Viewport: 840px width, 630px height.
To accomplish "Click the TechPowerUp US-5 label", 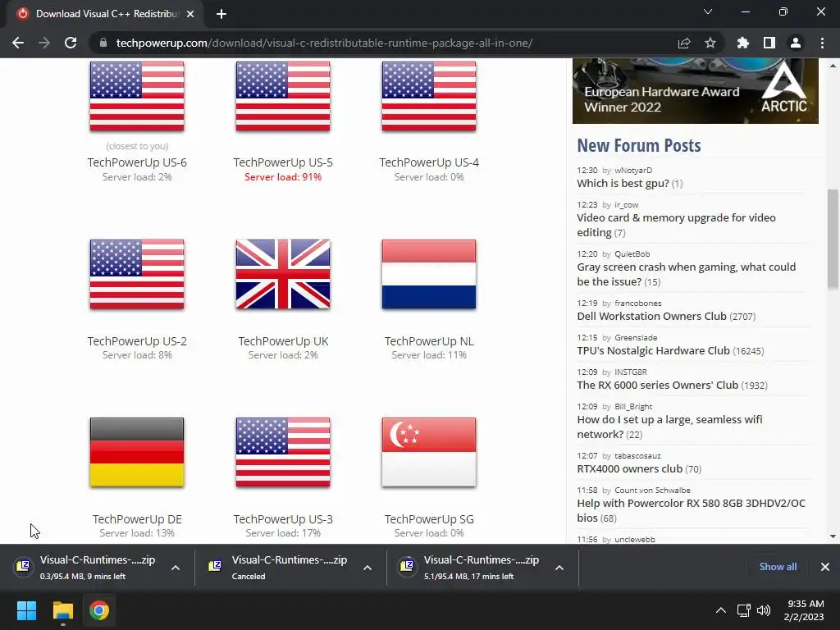I will pyautogui.click(x=283, y=162).
